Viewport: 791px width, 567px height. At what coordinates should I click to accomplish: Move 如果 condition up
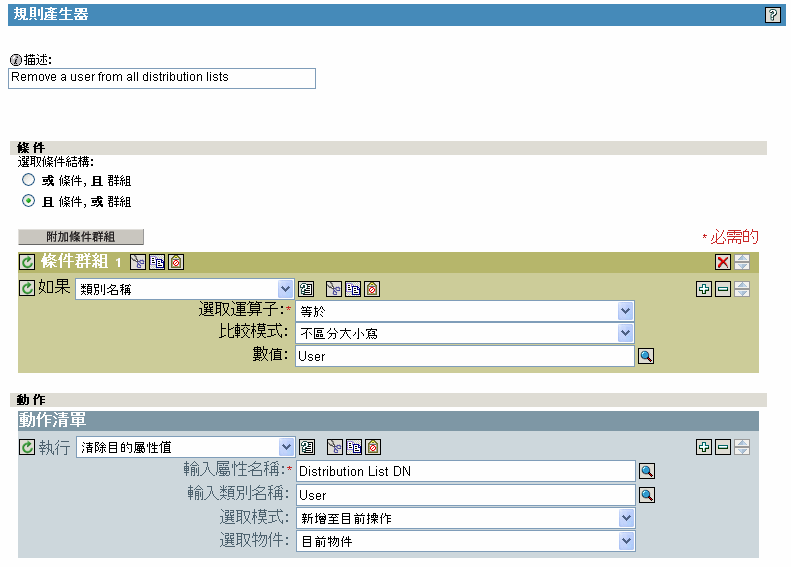click(742, 286)
